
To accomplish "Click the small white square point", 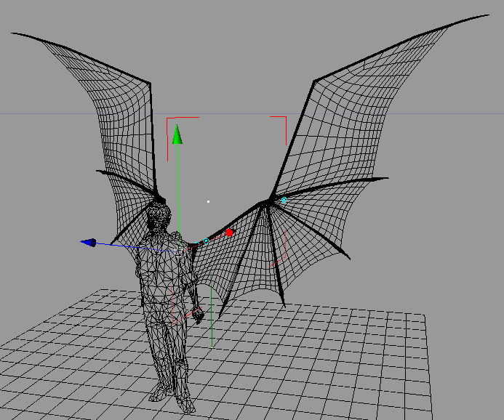I will (208, 202).
